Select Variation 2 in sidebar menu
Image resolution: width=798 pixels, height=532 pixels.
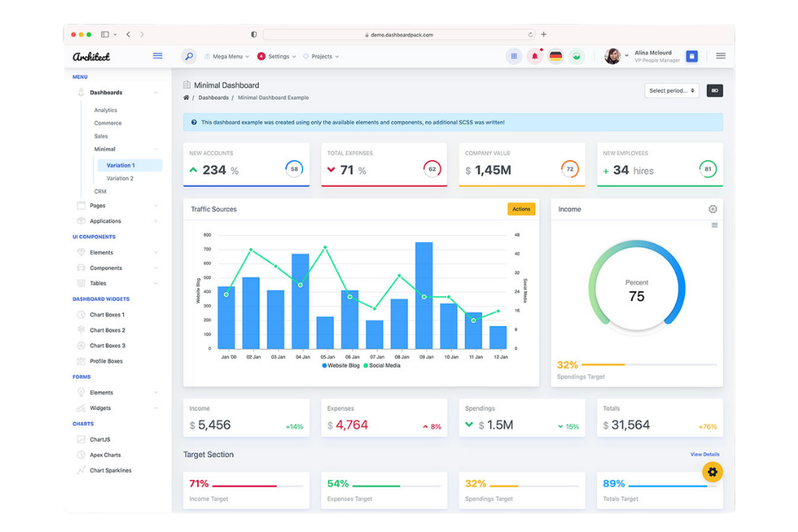pos(120,178)
